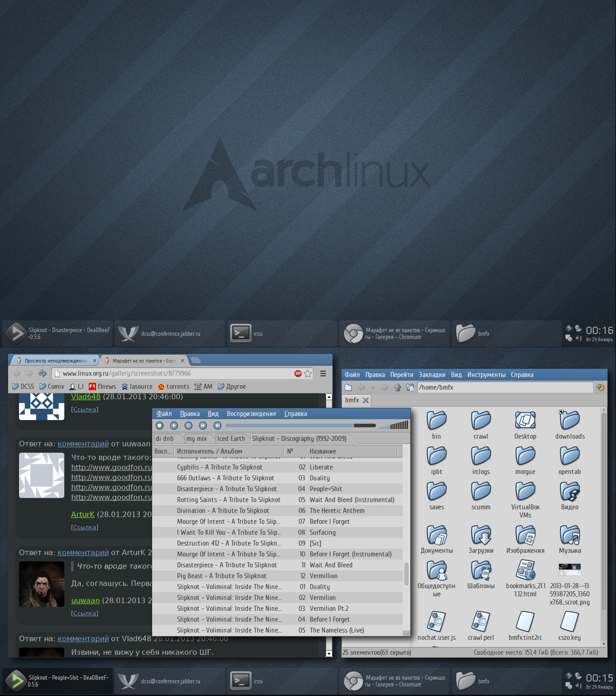Image resolution: width=616 pixels, height=696 pixels.
Task: Create a new tab in the file manager
Action: click(x=348, y=387)
